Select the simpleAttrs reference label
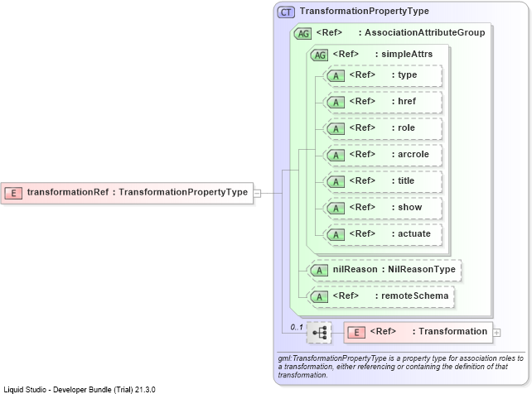The height and width of the screenshot is (394, 532). pos(383,54)
